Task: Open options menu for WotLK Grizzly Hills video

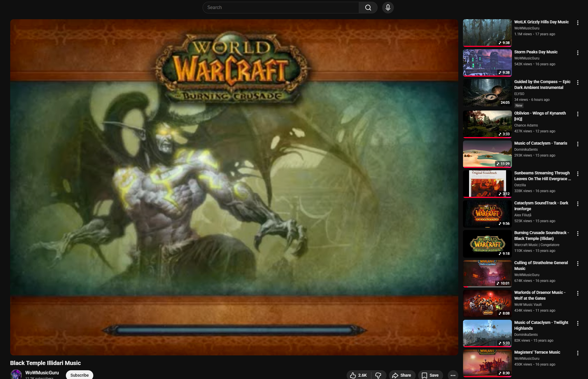Action: pos(578,23)
